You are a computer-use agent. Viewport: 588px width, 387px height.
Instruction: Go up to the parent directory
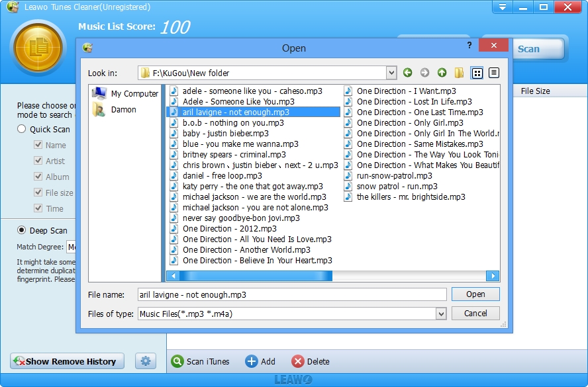[x=442, y=73]
